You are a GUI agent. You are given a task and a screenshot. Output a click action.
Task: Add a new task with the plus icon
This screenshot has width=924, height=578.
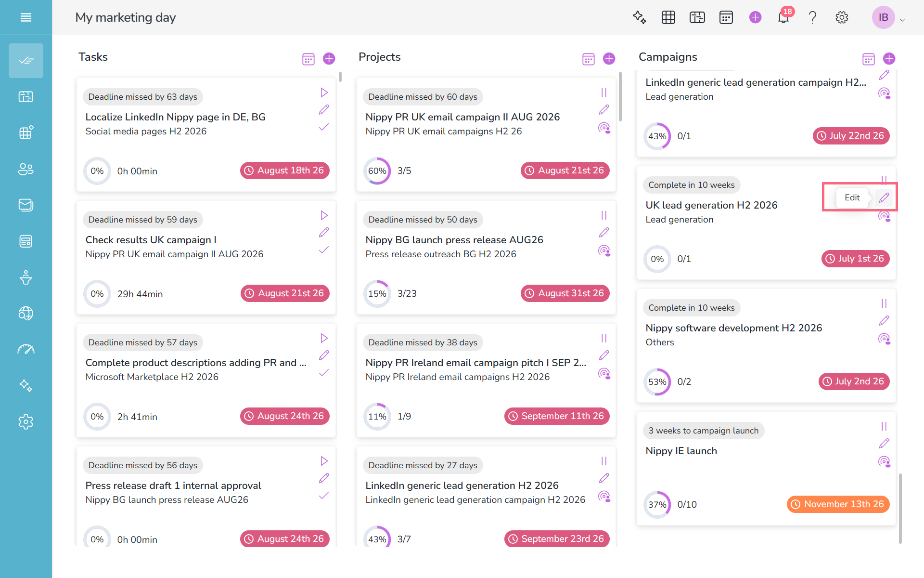(x=329, y=59)
